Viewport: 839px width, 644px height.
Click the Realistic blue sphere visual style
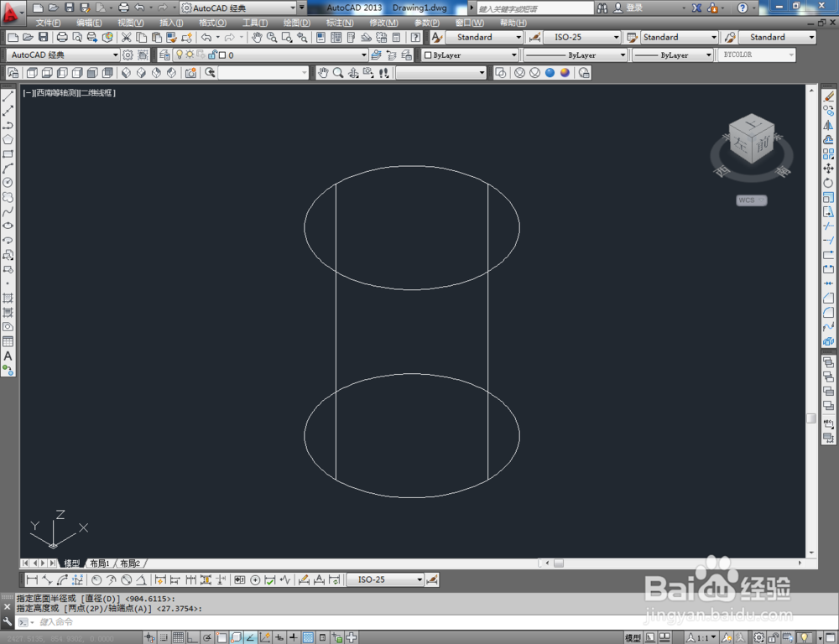550,73
